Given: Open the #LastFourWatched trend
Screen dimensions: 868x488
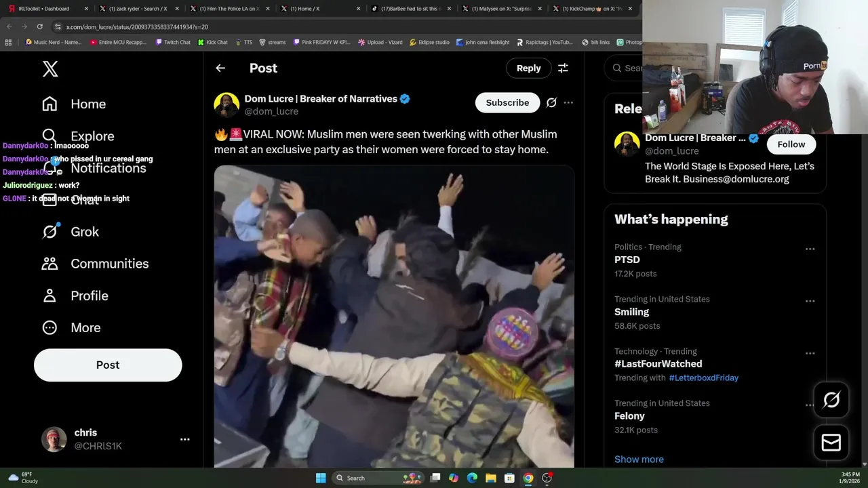Looking at the screenshot, I should pos(658,364).
